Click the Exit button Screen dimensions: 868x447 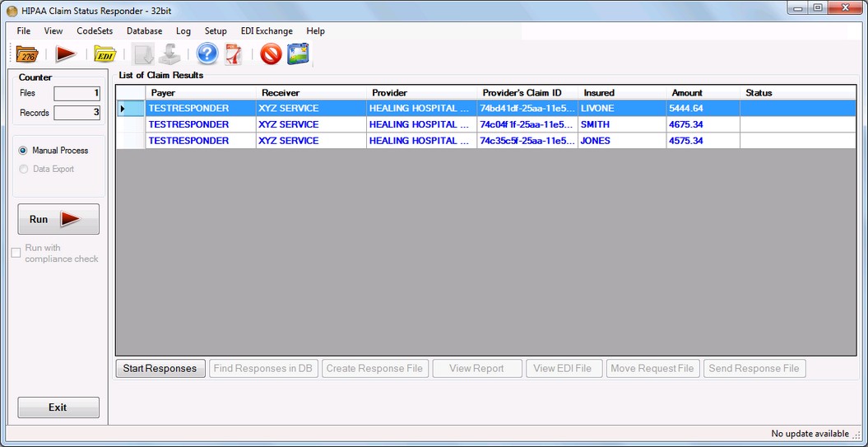tap(58, 407)
